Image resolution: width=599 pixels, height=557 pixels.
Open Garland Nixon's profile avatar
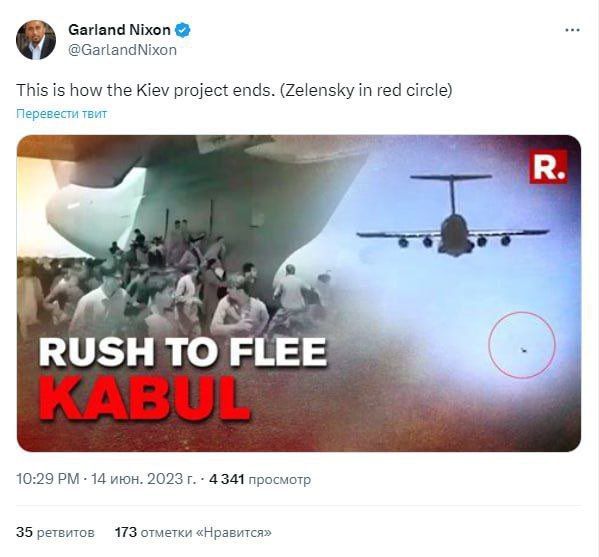point(36,40)
